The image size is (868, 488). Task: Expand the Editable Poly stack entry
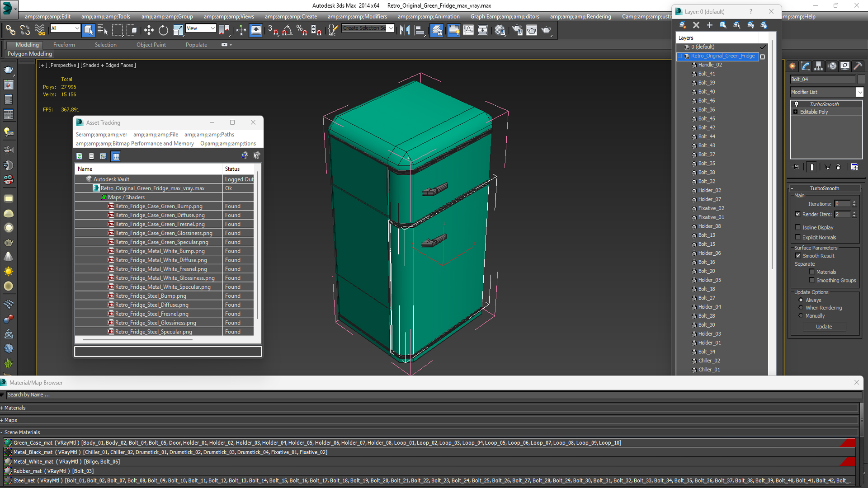click(x=795, y=112)
